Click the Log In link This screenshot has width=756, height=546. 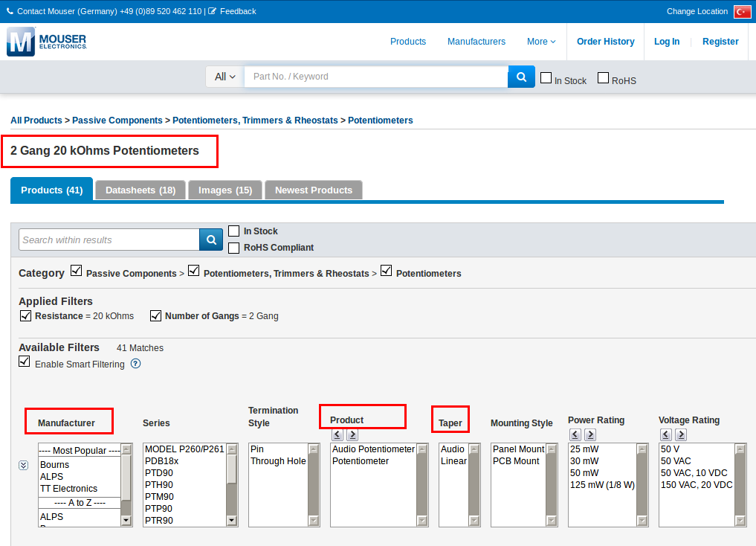click(667, 42)
